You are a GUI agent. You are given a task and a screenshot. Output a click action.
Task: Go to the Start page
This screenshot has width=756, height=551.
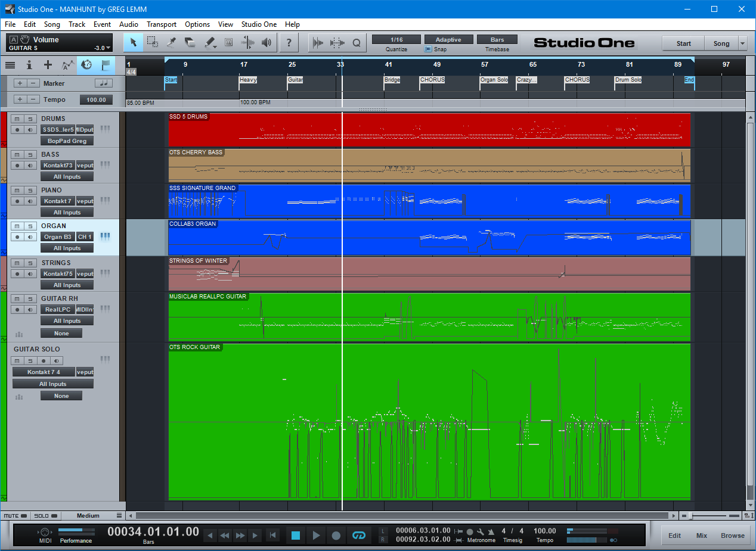click(683, 43)
